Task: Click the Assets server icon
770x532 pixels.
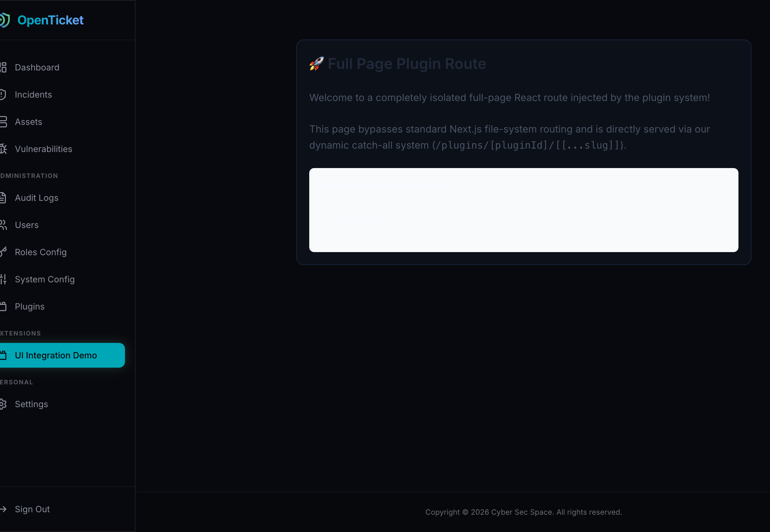Action: [3, 122]
